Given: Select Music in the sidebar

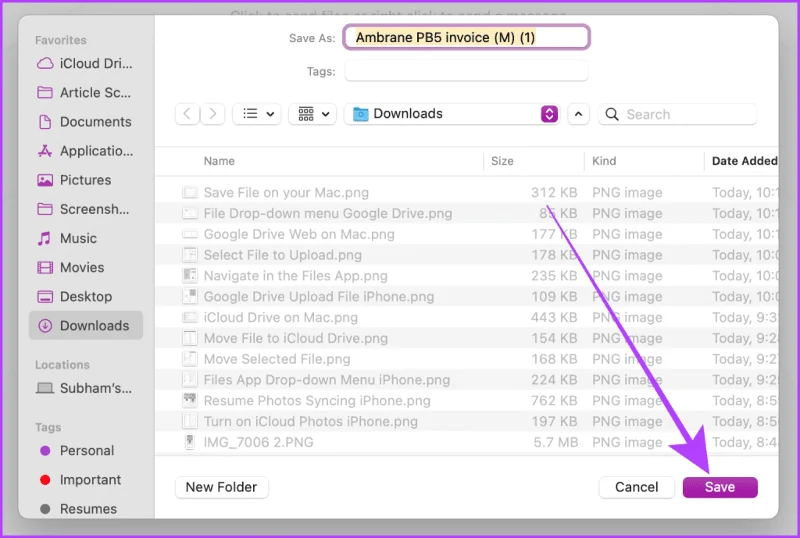Looking at the screenshot, I should click(x=85, y=238).
